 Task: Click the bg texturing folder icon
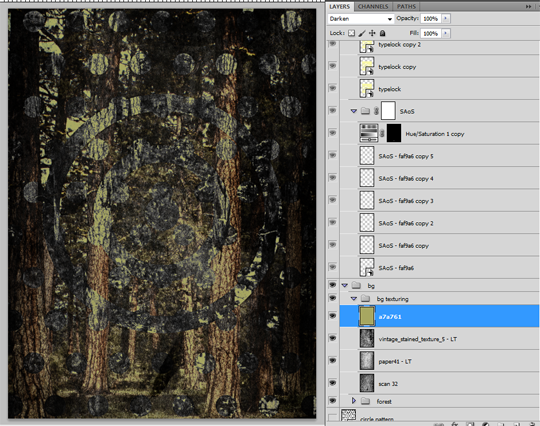(x=365, y=299)
